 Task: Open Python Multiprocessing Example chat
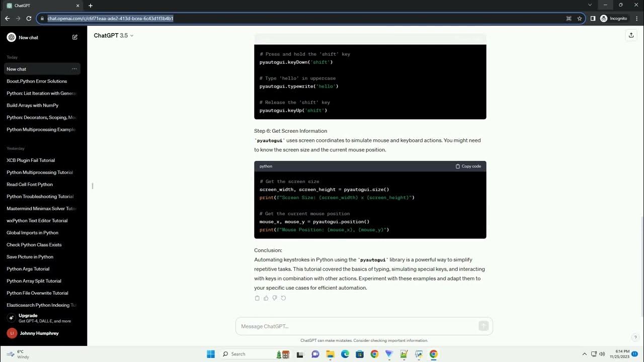click(x=42, y=129)
